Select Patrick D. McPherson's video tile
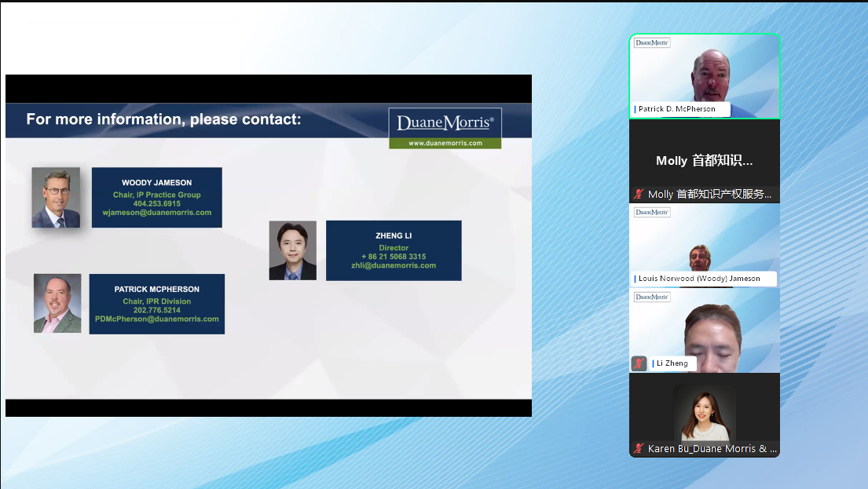 pos(704,76)
